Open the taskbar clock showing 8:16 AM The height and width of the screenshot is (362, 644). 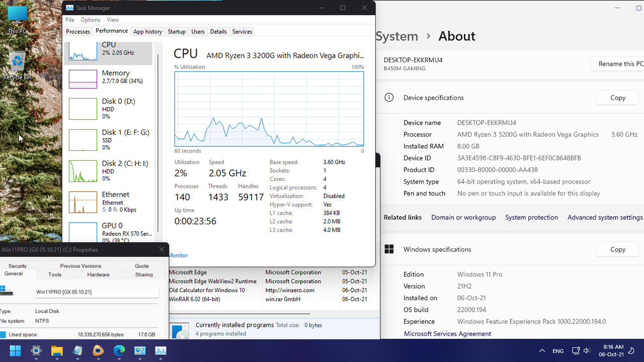coord(612,350)
